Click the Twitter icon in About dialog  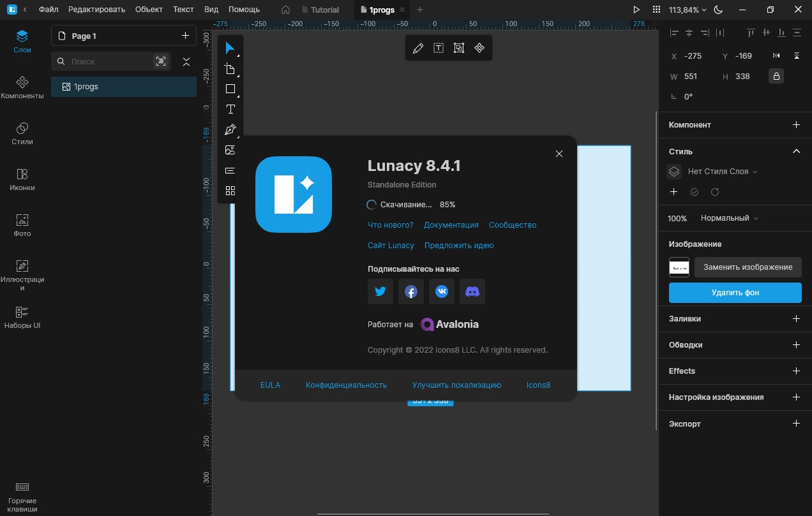[380, 291]
